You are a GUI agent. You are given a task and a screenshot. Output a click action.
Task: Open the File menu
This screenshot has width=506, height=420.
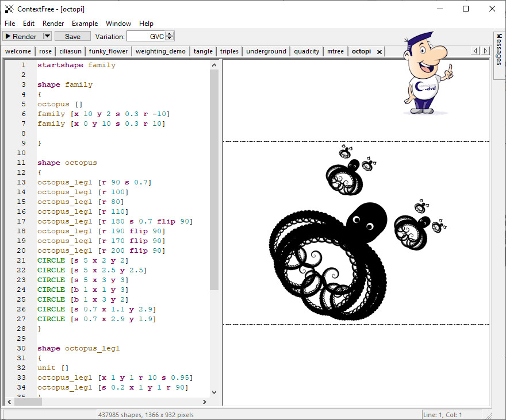pos(10,24)
